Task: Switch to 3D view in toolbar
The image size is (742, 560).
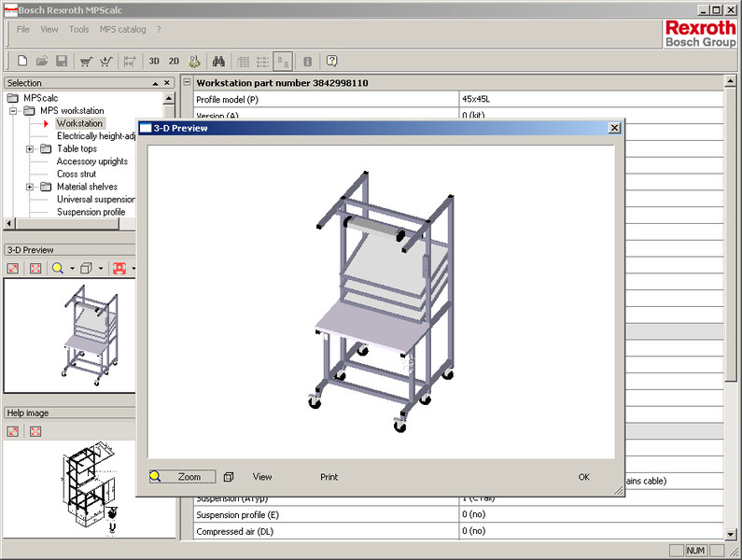Action: point(154,62)
